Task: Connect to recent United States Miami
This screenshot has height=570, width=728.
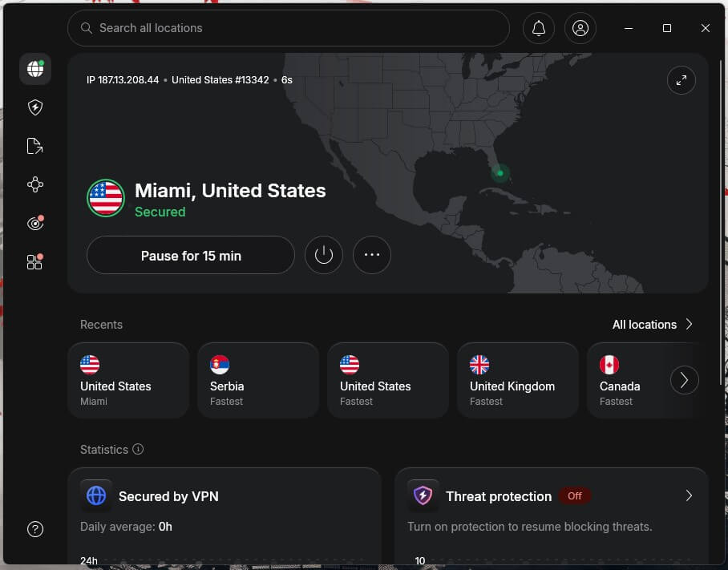Action: 128,380
